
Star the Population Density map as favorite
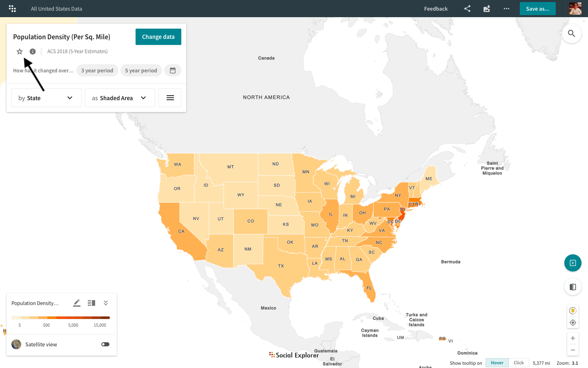[20, 51]
